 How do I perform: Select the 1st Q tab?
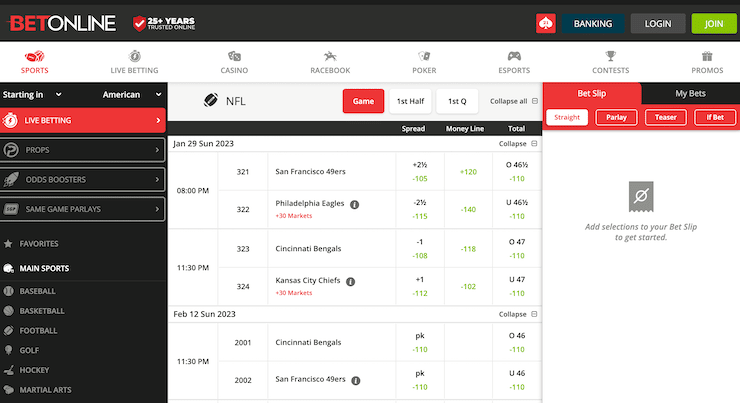pos(457,101)
